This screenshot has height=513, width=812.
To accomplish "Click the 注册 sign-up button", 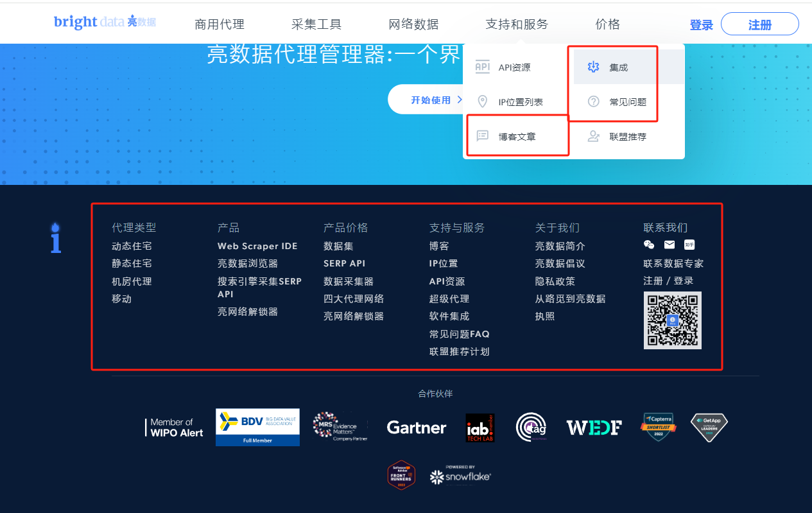I will (x=760, y=24).
